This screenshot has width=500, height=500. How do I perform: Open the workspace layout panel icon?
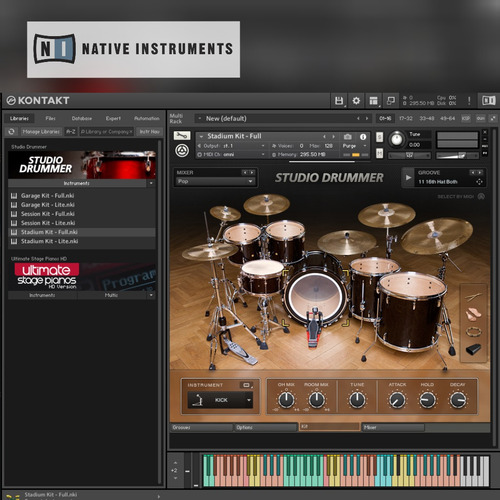click(374, 101)
